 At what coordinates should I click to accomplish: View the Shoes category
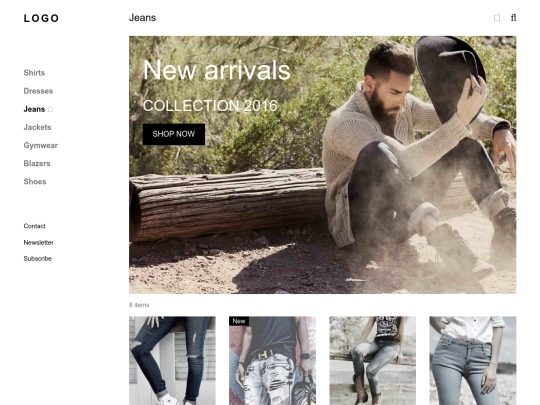35,181
